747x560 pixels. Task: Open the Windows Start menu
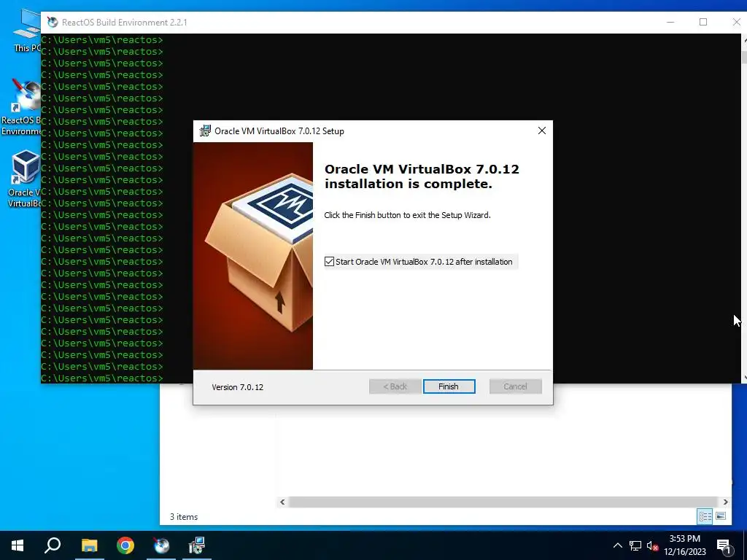click(18, 545)
